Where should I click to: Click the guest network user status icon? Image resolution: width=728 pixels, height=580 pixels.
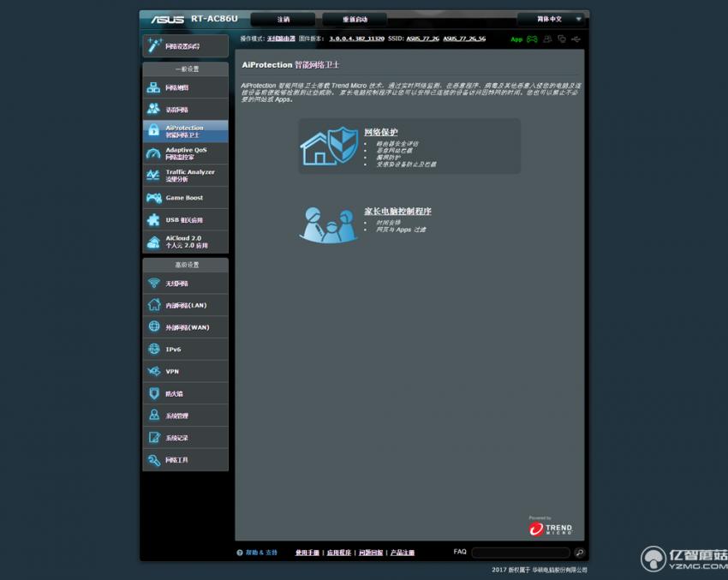tap(547, 39)
